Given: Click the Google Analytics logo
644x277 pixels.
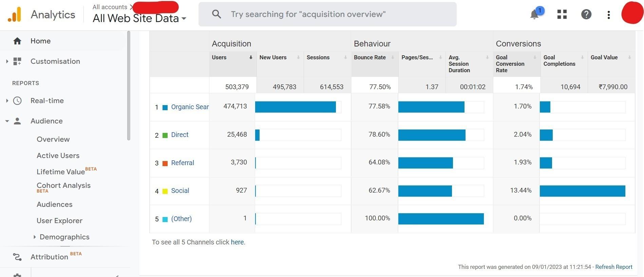Looking at the screenshot, I should [15, 15].
